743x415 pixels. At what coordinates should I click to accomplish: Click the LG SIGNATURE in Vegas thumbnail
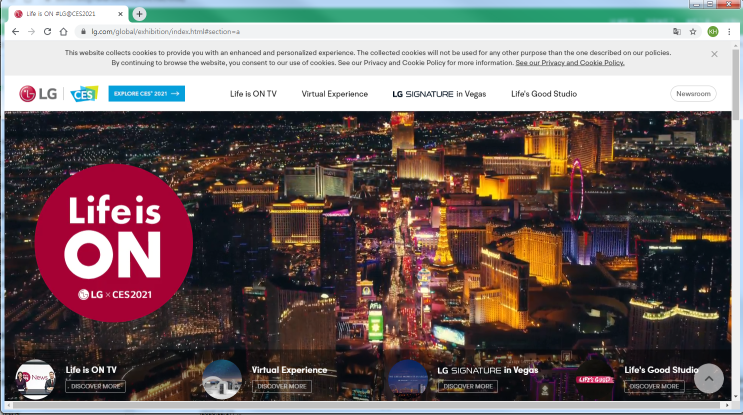[408, 379]
